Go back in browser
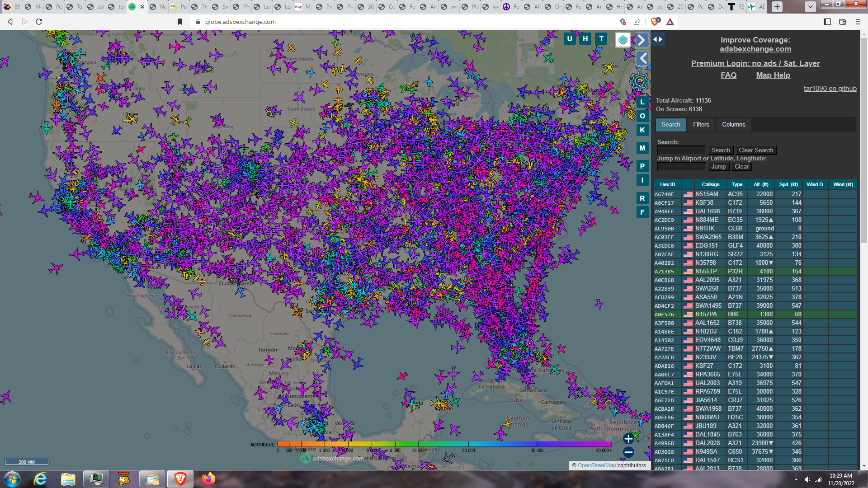868x488 pixels. click(x=10, y=22)
